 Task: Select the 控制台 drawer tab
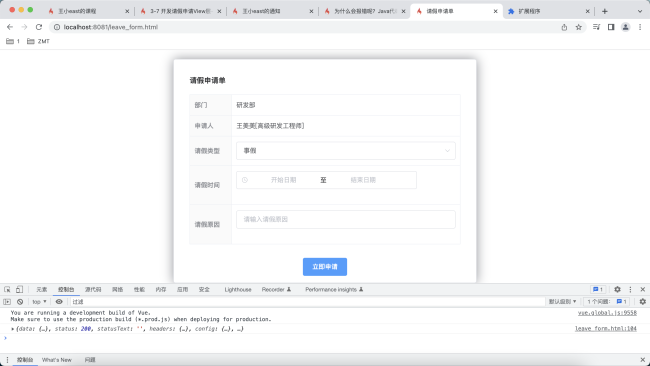coord(25,360)
